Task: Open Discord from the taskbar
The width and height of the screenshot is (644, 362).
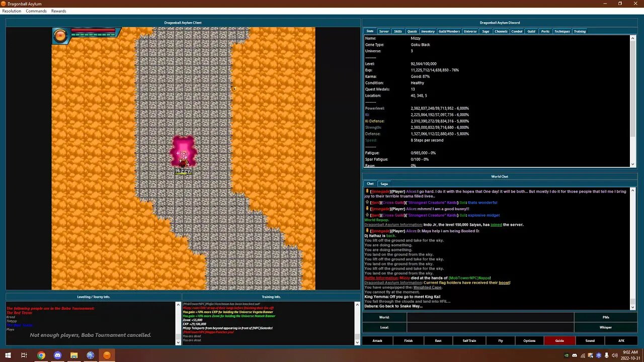Action: 57,355
